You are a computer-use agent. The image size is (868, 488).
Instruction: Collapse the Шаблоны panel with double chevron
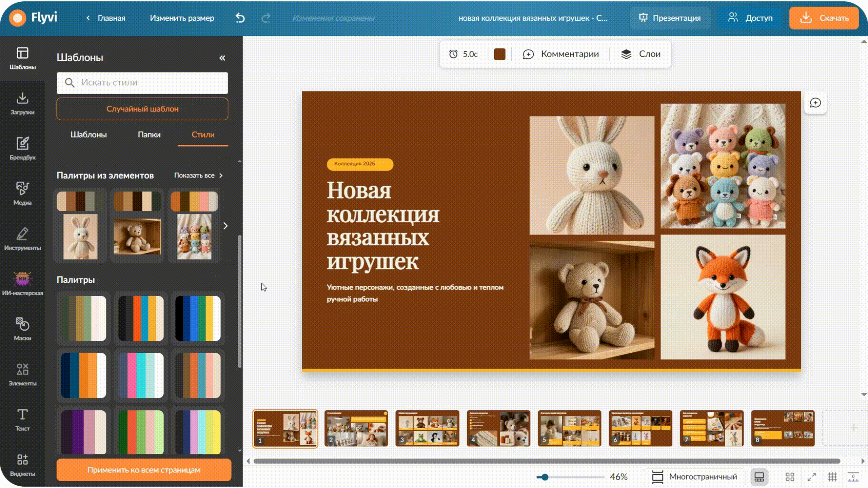tap(222, 58)
